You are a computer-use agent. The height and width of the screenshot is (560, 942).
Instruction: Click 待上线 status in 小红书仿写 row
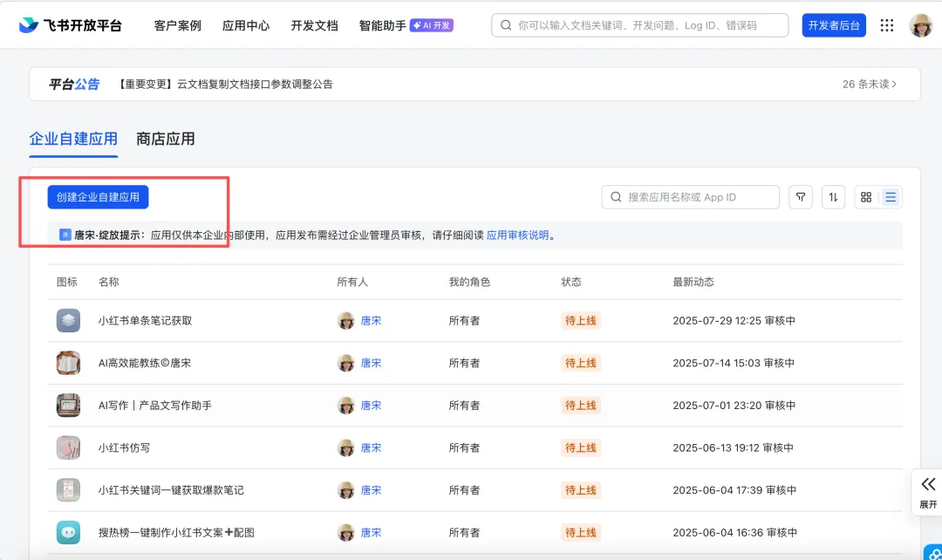tap(580, 447)
